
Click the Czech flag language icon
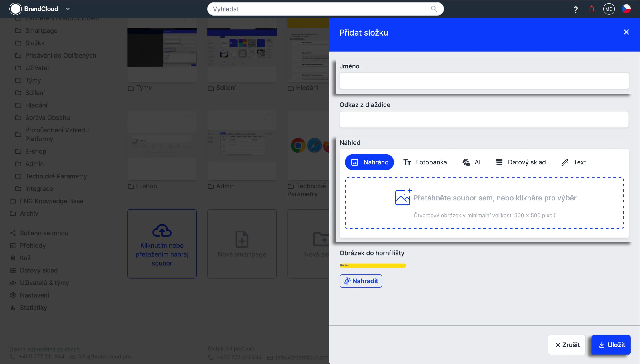point(626,9)
